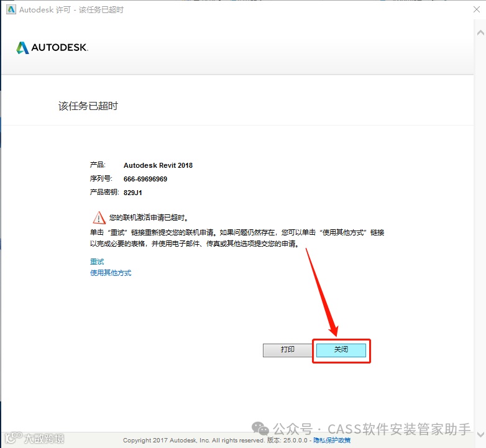Click the scrollbar up arrow
This screenshot has width=486, height=448.
point(480,32)
